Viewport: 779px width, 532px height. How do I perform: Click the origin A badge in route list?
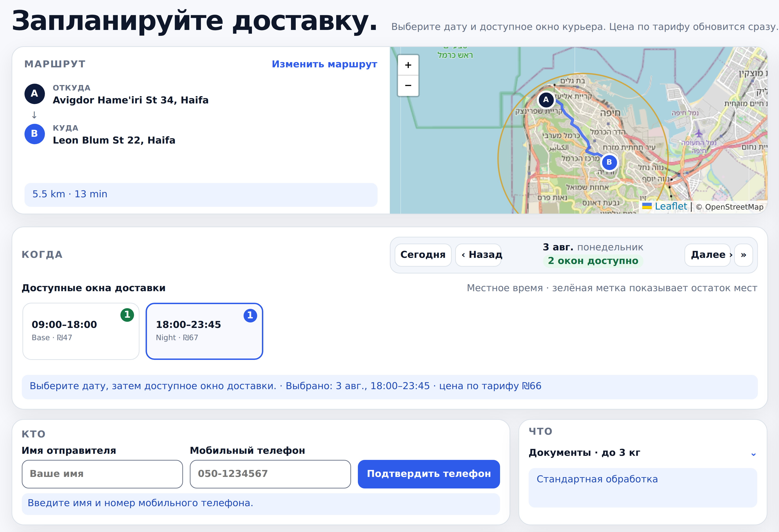pos(34,93)
